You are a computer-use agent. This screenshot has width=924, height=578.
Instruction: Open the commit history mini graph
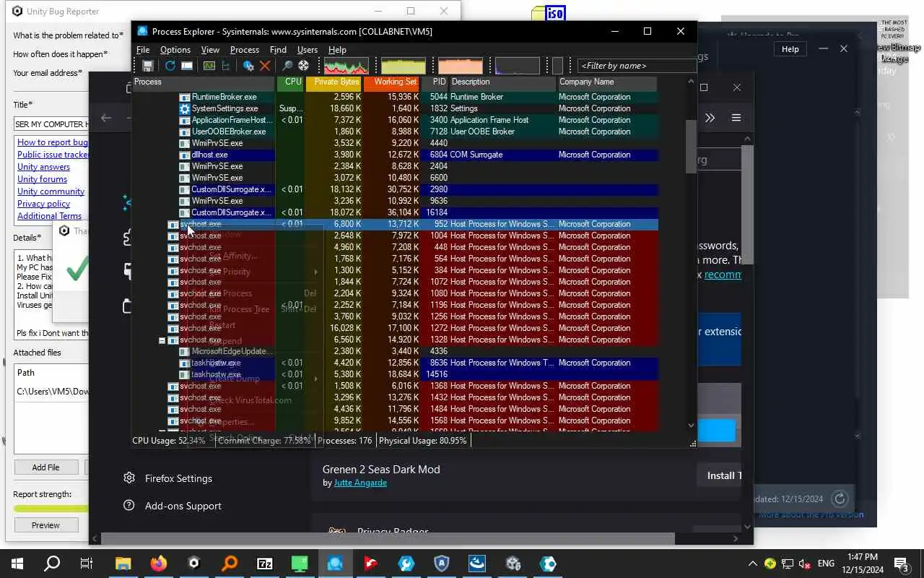pos(404,66)
